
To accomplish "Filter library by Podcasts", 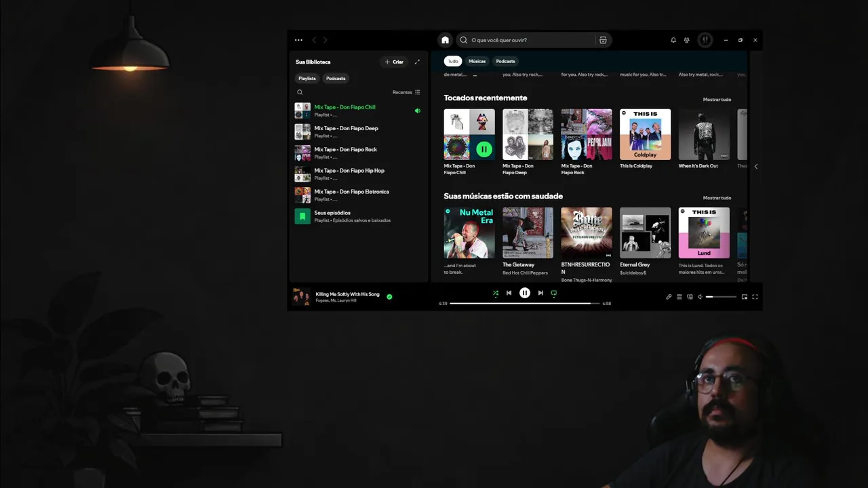I will coord(336,78).
